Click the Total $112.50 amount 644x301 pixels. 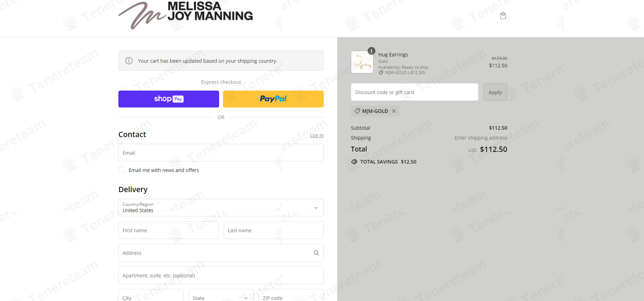494,149
